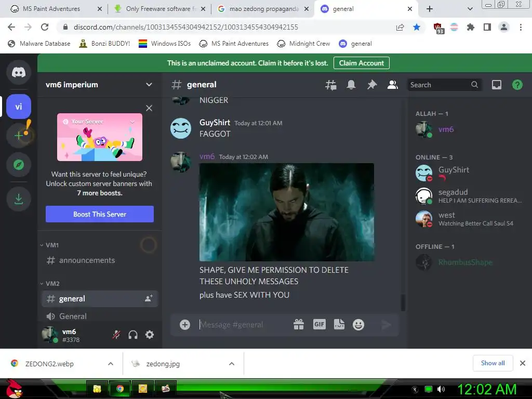
Task: Open Chrome three-dot menu
Action: [521, 27]
